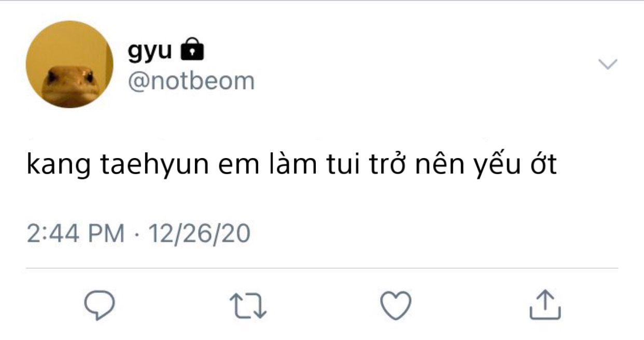
Task: Open the share options for this tweet
Action: pyautogui.click(x=545, y=305)
